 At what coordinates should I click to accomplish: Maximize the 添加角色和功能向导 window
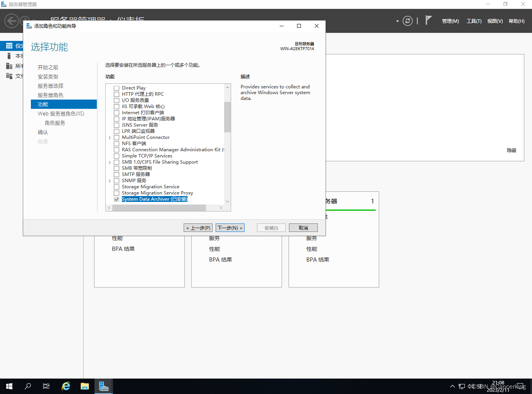click(299, 26)
